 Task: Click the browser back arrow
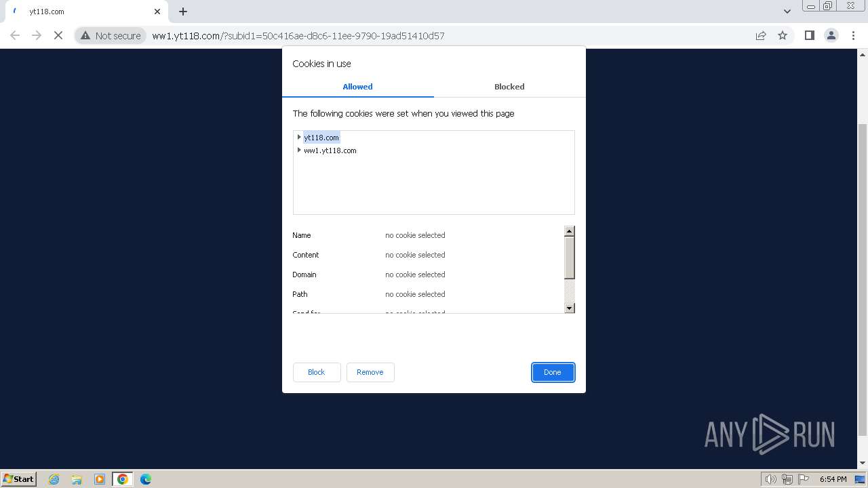pyautogui.click(x=15, y=35)
